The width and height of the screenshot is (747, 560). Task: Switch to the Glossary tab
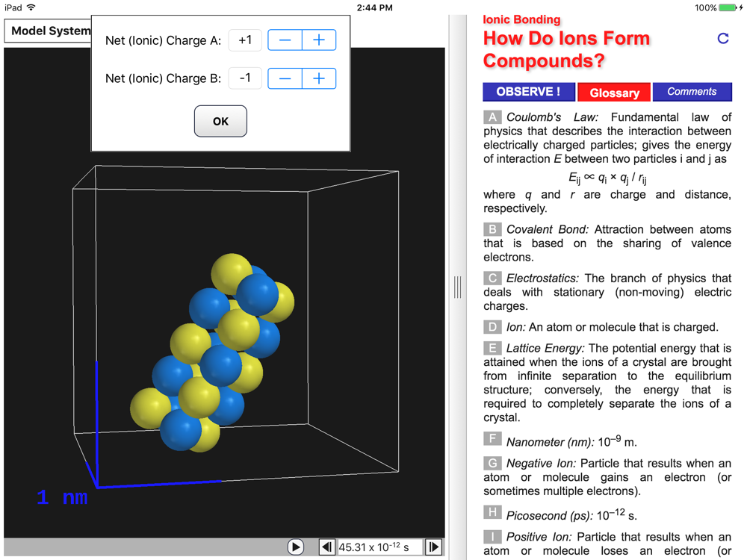click(614, 93)
